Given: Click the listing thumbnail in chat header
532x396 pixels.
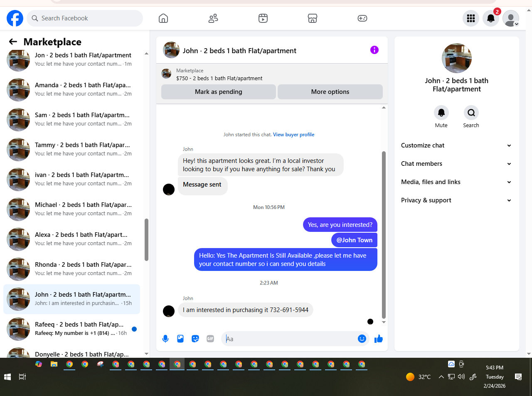Looking at the screenshot, I should tap(171, 50).
